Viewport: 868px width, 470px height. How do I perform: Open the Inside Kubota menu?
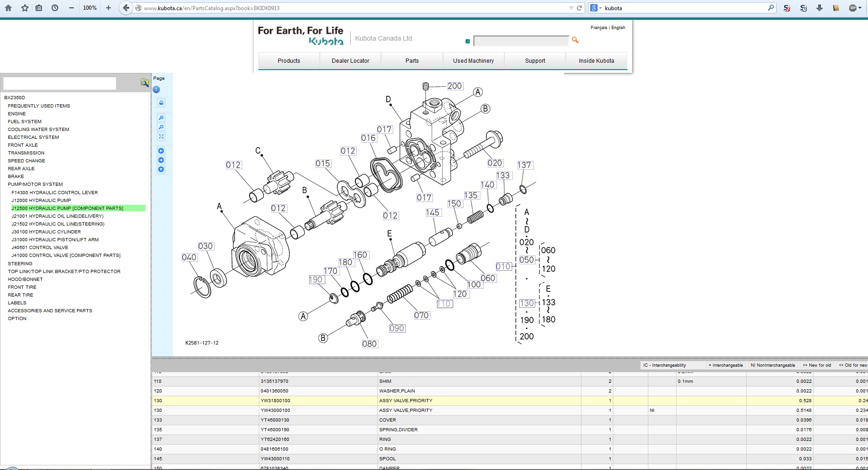point(596,61)
